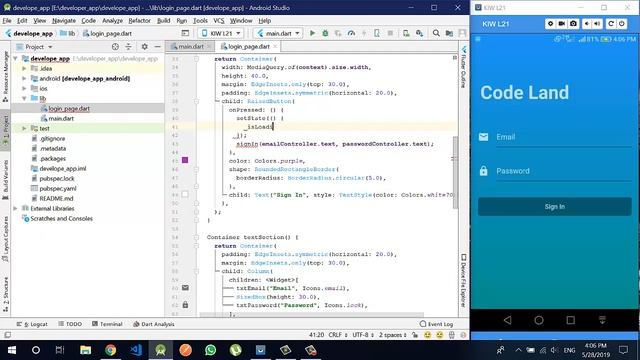The width and height of the screenshot is (640, 360).
Task: Hide the Project panel with minus icon
Action: [158, 47]
